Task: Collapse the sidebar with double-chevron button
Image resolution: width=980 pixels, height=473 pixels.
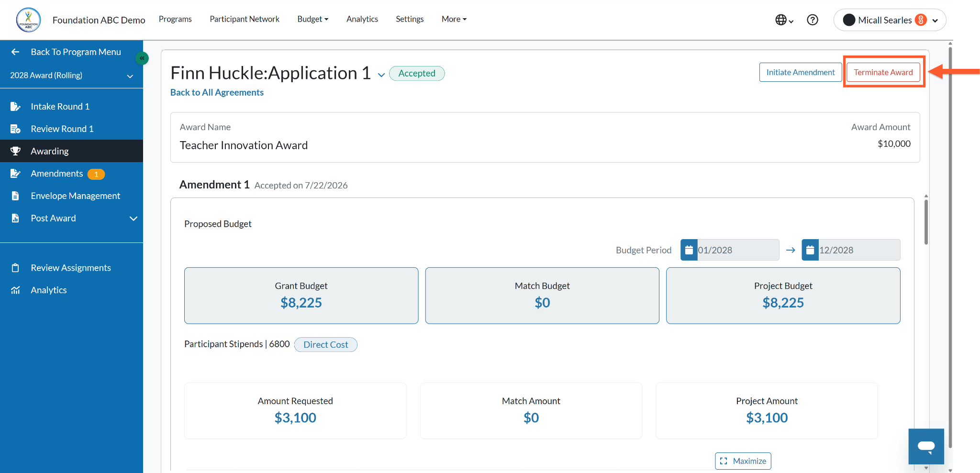Action: 142,58
